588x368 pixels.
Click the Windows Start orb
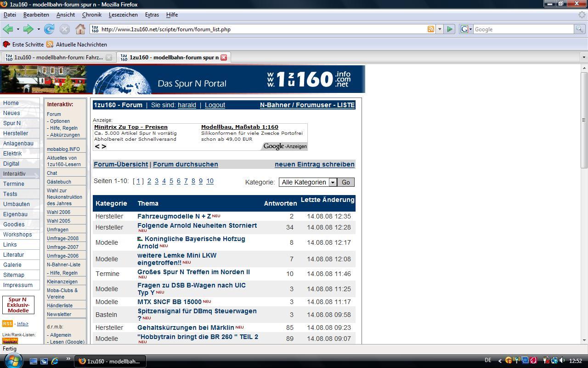13,361
